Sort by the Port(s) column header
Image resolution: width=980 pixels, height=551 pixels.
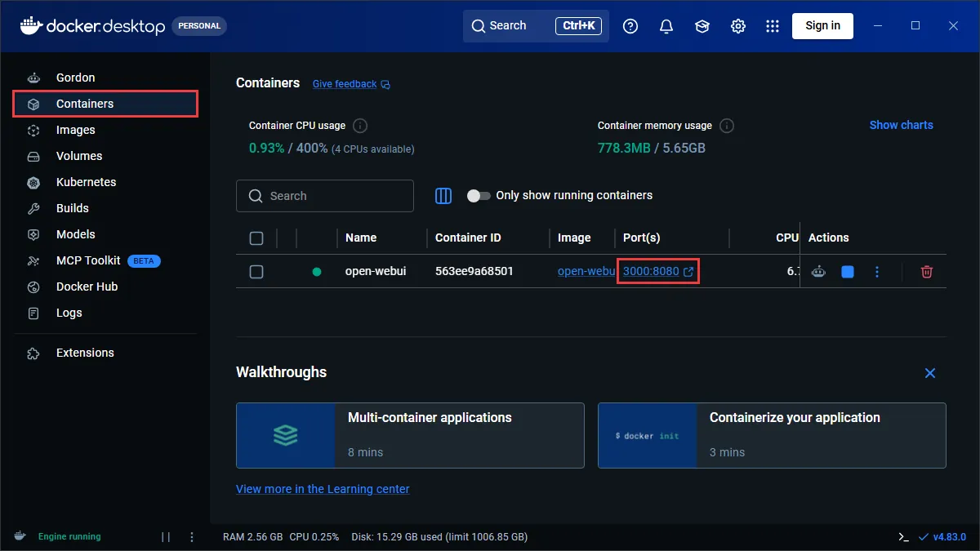641,238
